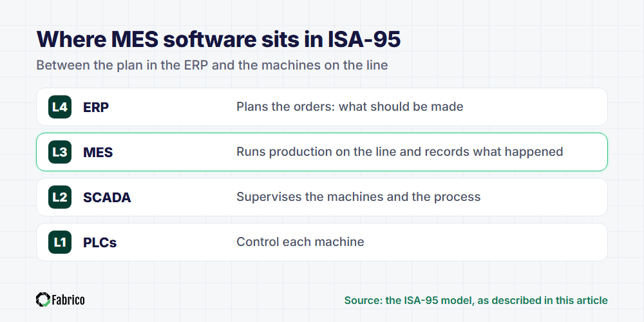
Task: Click the L3 badge icon
Action: coord(60,152)
